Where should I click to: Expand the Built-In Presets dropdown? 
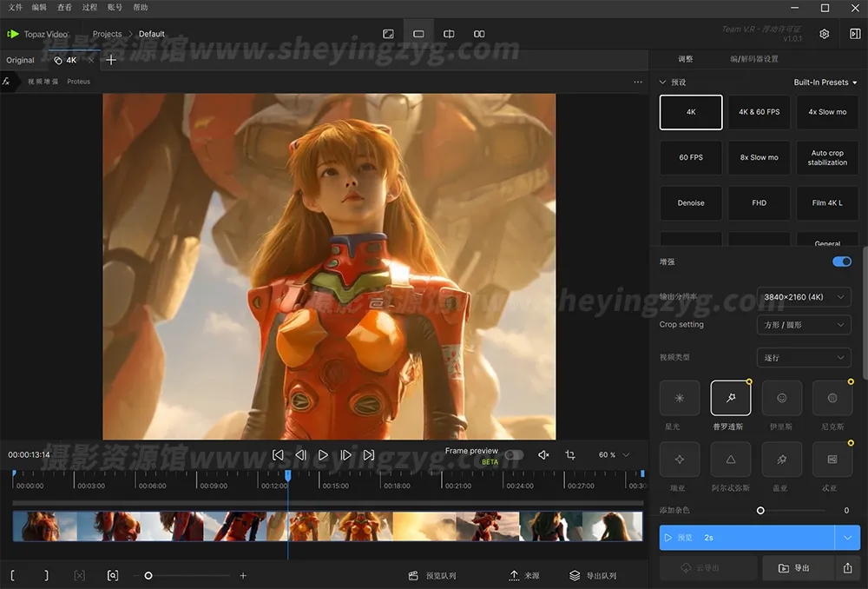pyautogui.click(x=825, y=83)
